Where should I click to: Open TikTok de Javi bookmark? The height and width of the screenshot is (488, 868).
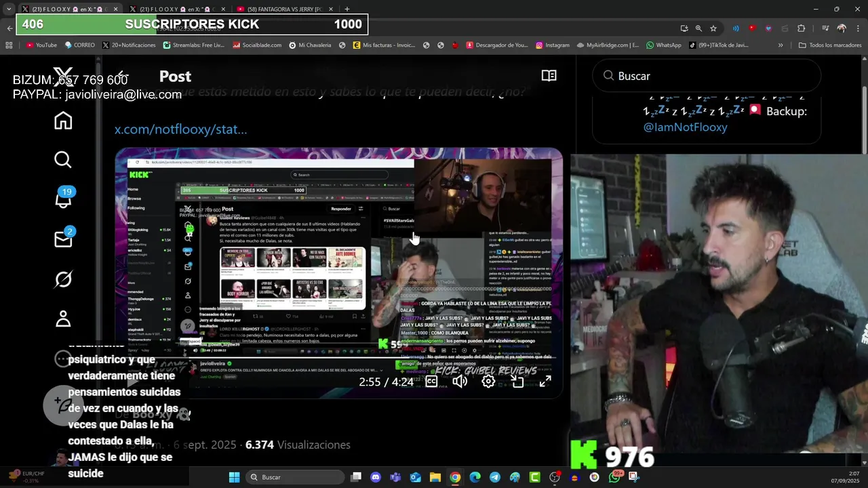click(x=719, y=45)
